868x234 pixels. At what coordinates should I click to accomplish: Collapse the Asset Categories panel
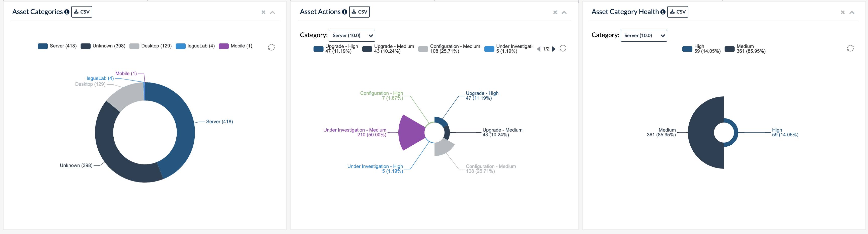pyautogui.click(x=273, y=13)
